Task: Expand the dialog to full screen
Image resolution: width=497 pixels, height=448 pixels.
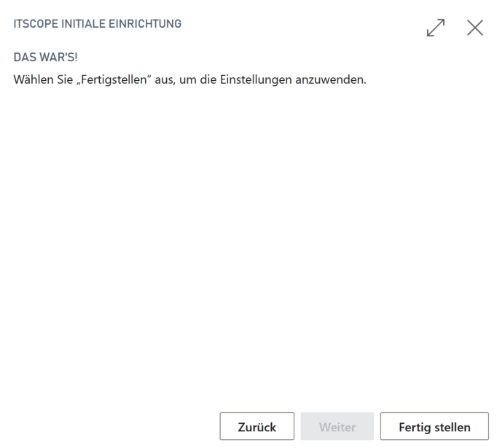Action: (436, 28)
